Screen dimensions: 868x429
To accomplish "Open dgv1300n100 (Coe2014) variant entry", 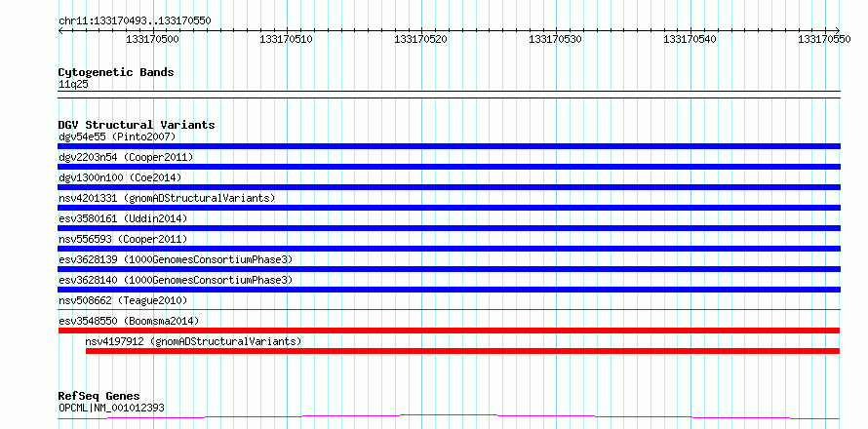I will point(120,177).
